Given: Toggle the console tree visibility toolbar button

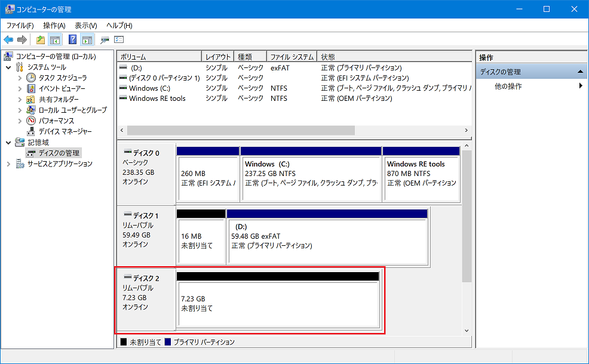Looking at the screenshot, I should click(54, 39).
